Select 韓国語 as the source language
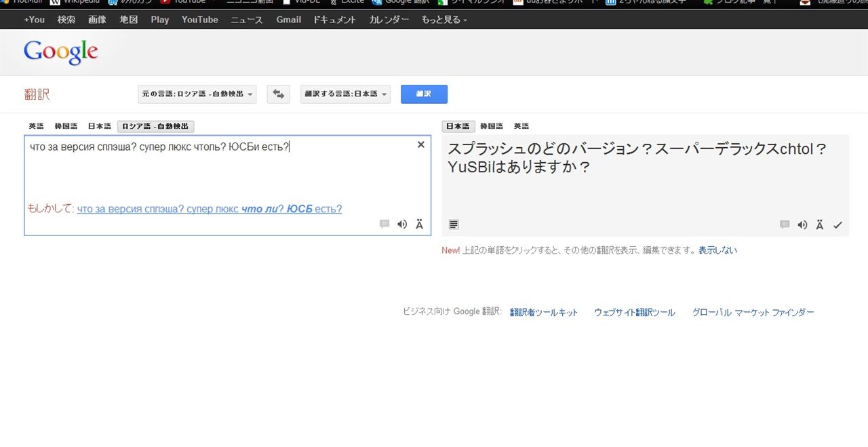The height and width of the screenshot is (447, 868). (x=66, y=126)
